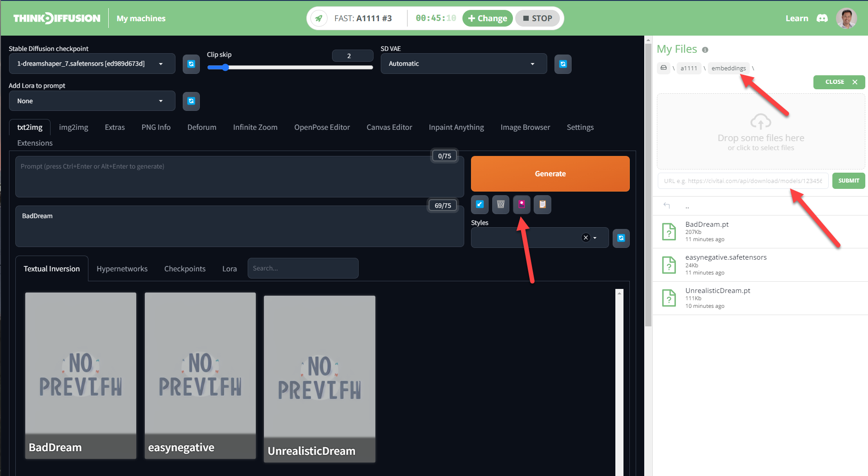Click the extra networks Search field
This screenshot has height=476, width=868.
pos(303,268)
